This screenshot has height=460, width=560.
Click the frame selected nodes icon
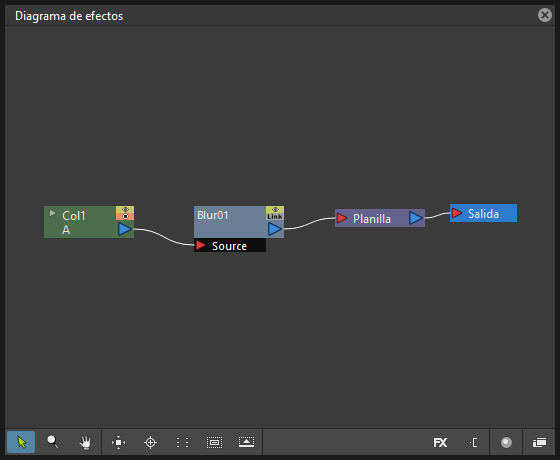[x=214, y=442]
